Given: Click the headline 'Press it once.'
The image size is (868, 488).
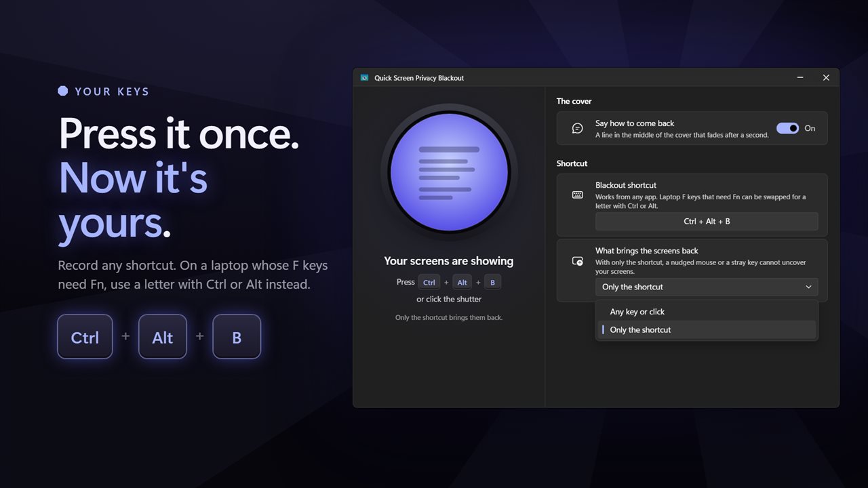Looking at the screenshot, I should coord(179,134).
